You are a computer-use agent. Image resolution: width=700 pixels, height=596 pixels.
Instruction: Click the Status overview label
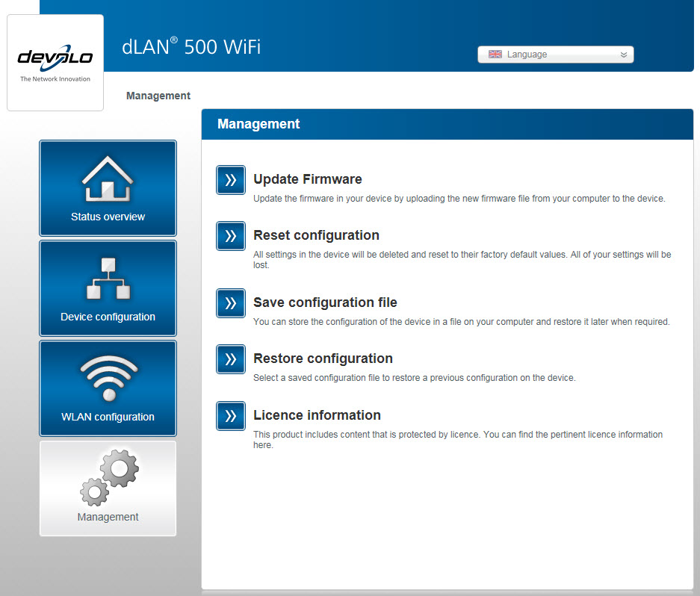coord(108,217)
